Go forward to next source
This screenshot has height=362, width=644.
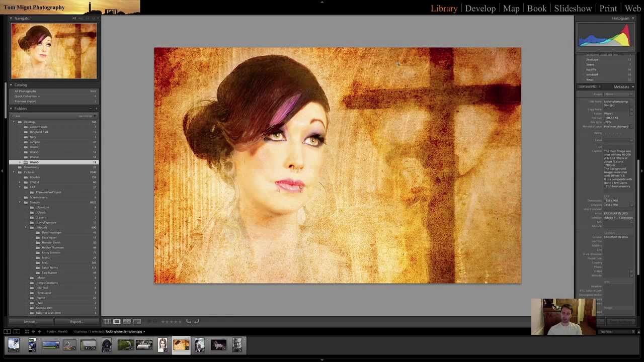tap(40, 331)
